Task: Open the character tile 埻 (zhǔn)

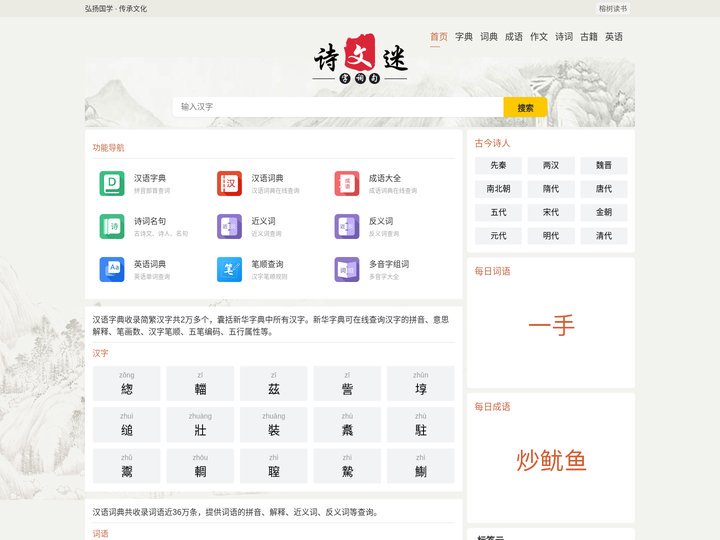Action: tap(421, 383)
